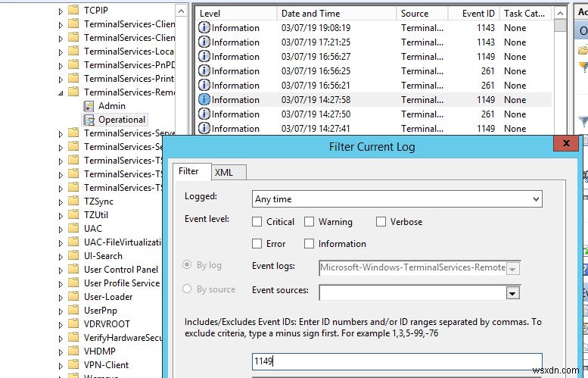Click the TerminalServices-Print folder icon
This screenshot has height=378, width=588.
[73, 79]
